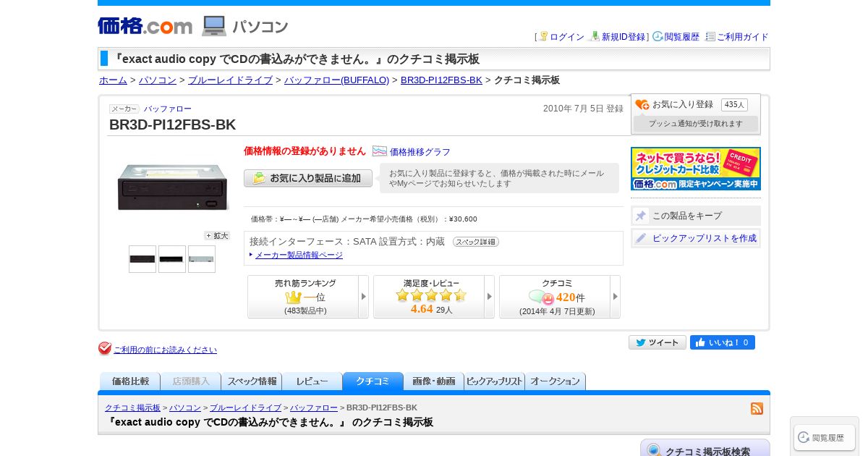The image size is (868, 456).
Task: Select the third product thumbnail
Action: click(202, 259)
